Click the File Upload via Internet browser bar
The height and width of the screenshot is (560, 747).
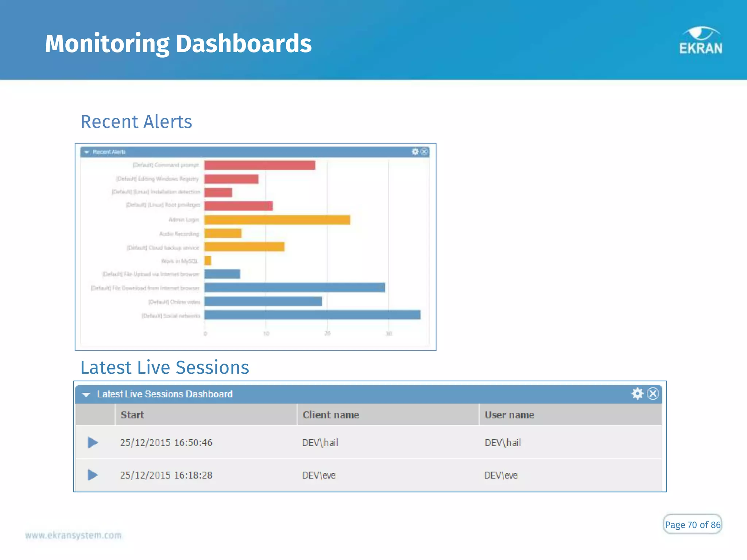coord(222,274)
